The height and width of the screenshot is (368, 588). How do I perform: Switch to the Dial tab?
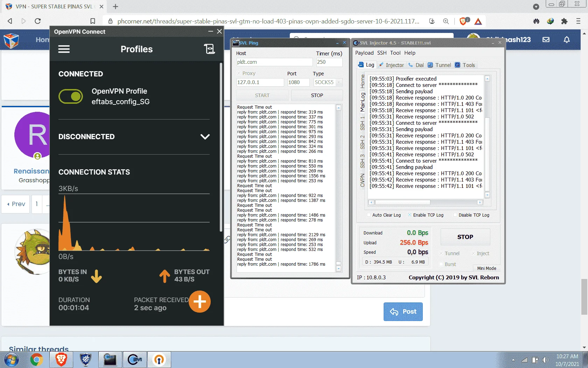tap(416, 65)
